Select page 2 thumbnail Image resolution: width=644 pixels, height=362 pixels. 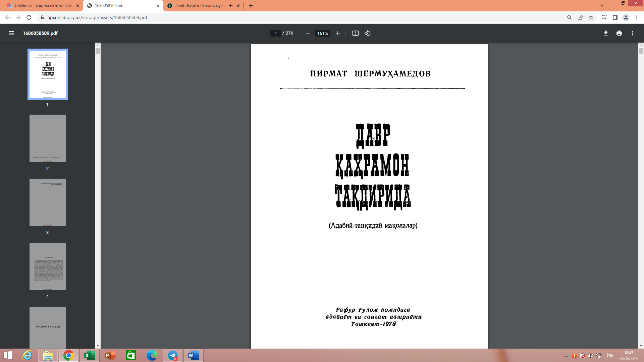tap(48, 138)
